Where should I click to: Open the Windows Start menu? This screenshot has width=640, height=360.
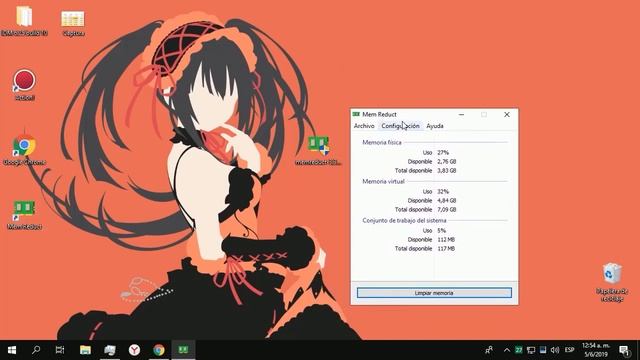click(12, 350)
